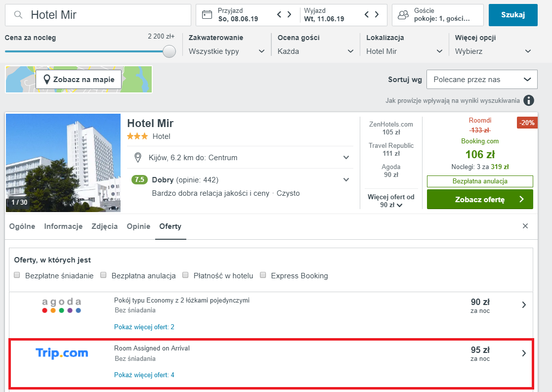Click Zobacz ofertę green button
This screenshot has height=392, width=552.
coord(480,199)
